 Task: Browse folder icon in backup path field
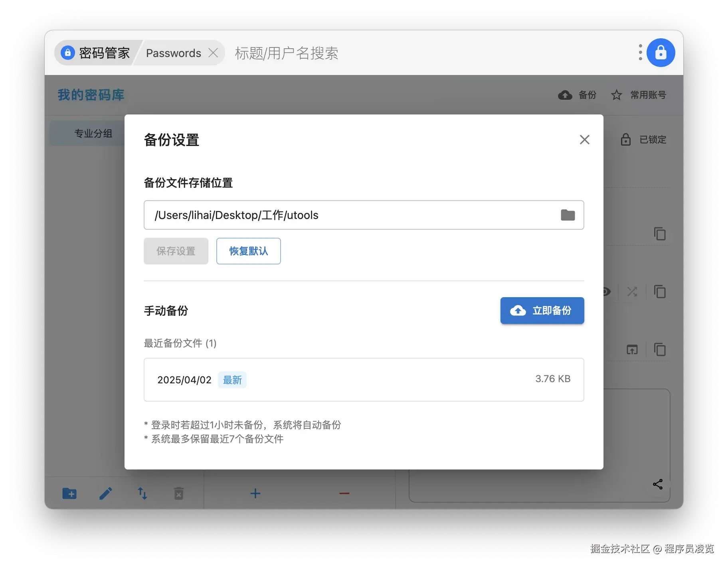pos(568,215)
